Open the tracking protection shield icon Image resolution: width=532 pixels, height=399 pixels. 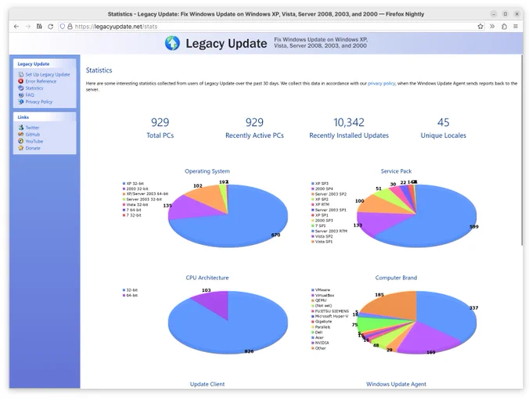coord(63,27)
